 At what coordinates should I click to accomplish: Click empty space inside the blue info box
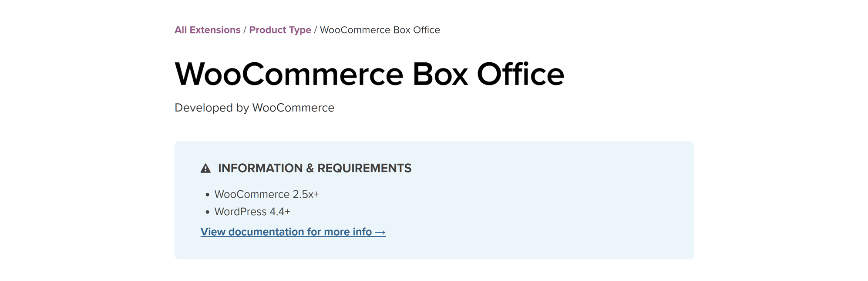tap(544, 205)
